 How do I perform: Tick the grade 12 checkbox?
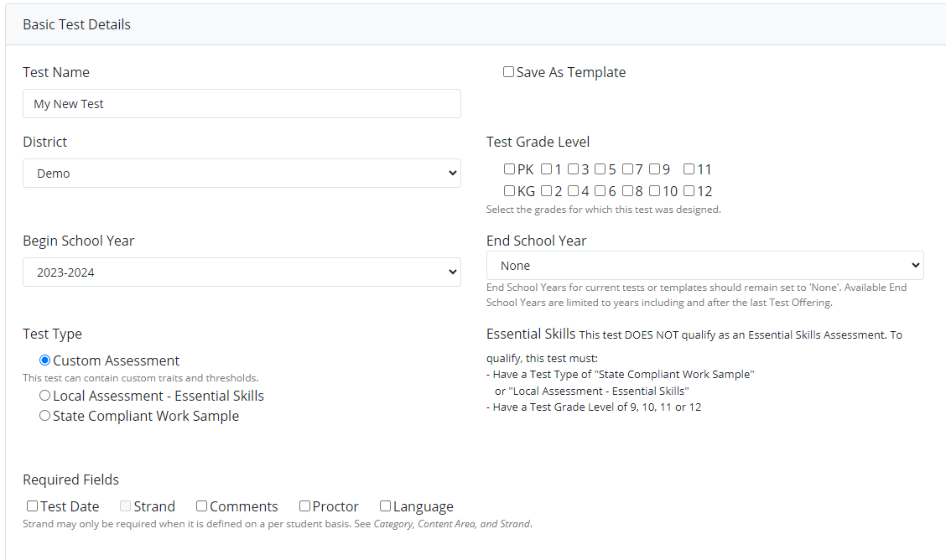point(689,191)
